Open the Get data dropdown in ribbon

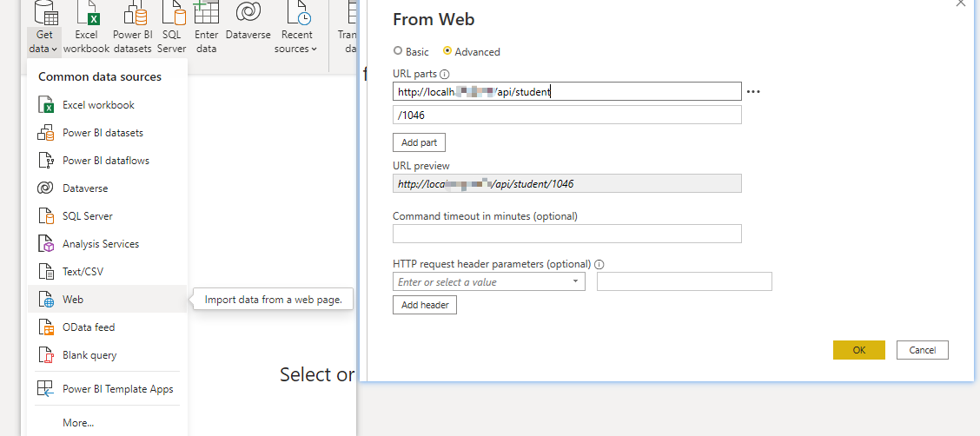point(44,28)
